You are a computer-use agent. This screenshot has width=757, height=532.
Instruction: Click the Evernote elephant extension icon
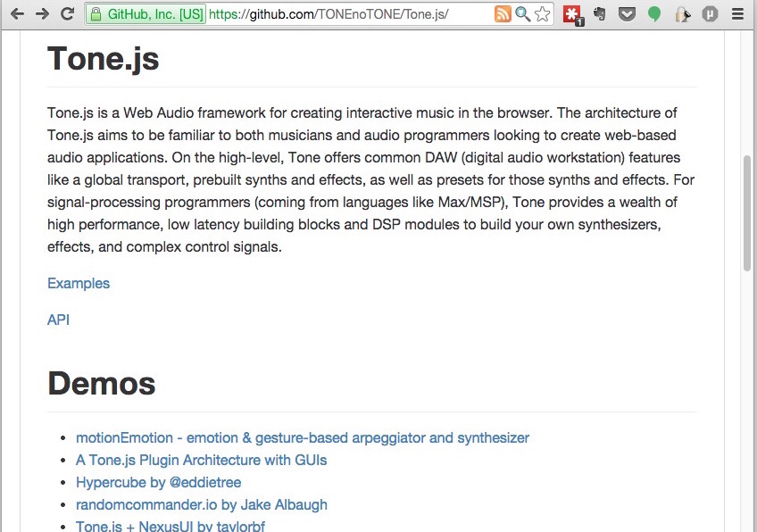click(600, 14)
